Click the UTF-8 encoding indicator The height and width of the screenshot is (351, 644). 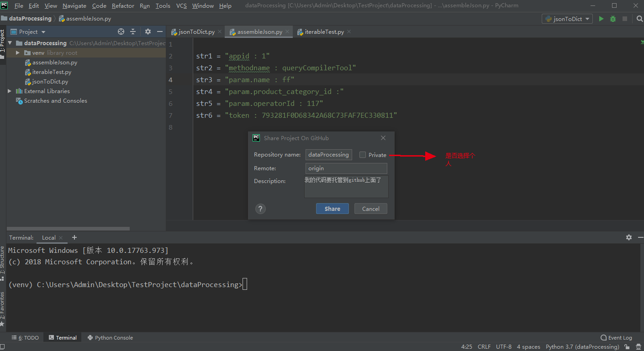click(504, 347)
